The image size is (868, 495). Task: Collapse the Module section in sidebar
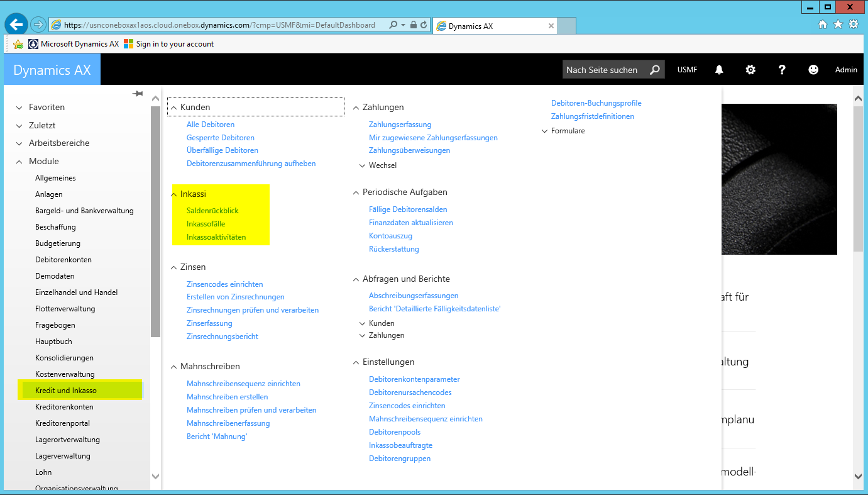click(19, 162)
